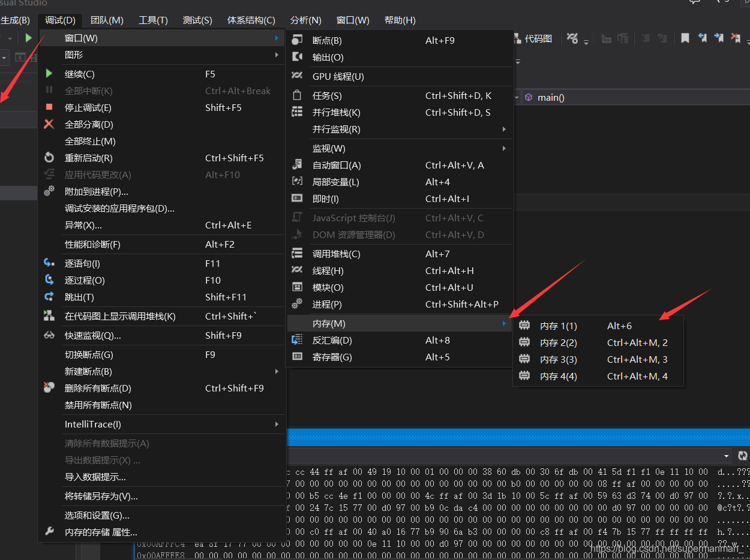Click the 删除所有断点(D) icon

(49, 388)
